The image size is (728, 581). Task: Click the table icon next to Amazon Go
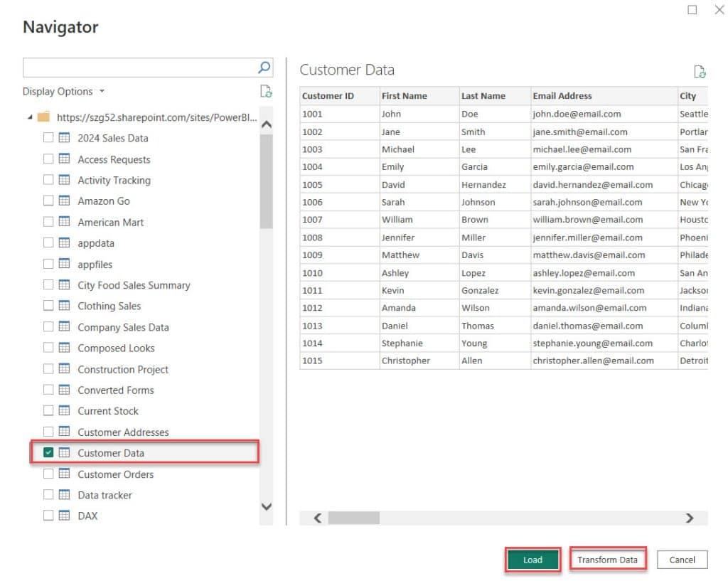pos(65,201)
